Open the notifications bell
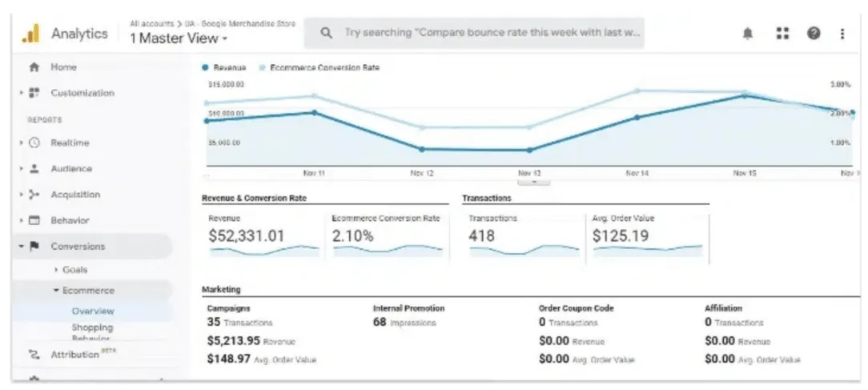Screen dimensions: 868x390 click(747, 34)
